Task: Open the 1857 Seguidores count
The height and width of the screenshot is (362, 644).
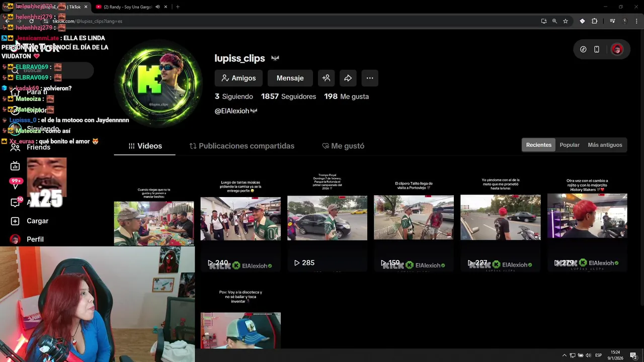Action: pos(288,97)
